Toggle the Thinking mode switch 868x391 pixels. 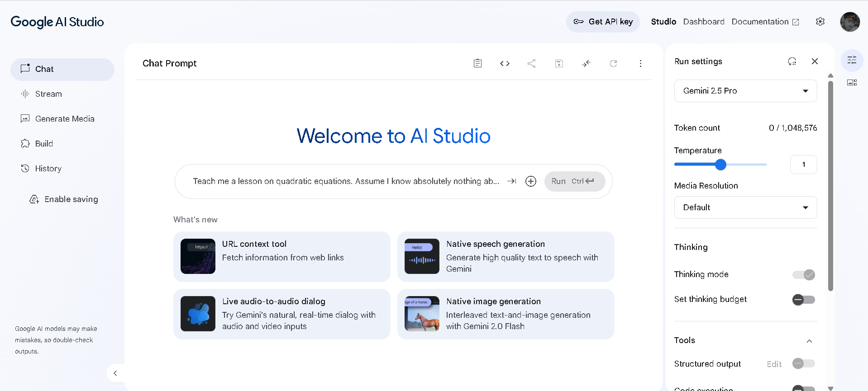[804, 274]
